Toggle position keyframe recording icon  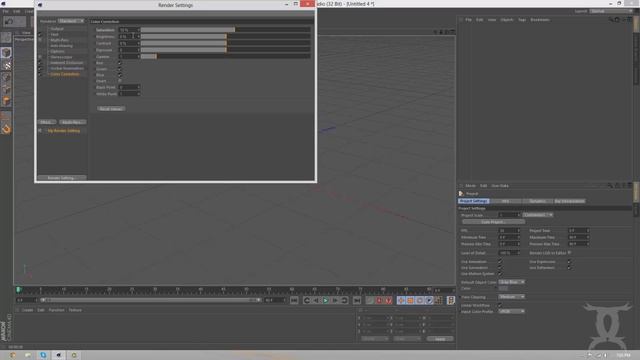click(401, 300)
